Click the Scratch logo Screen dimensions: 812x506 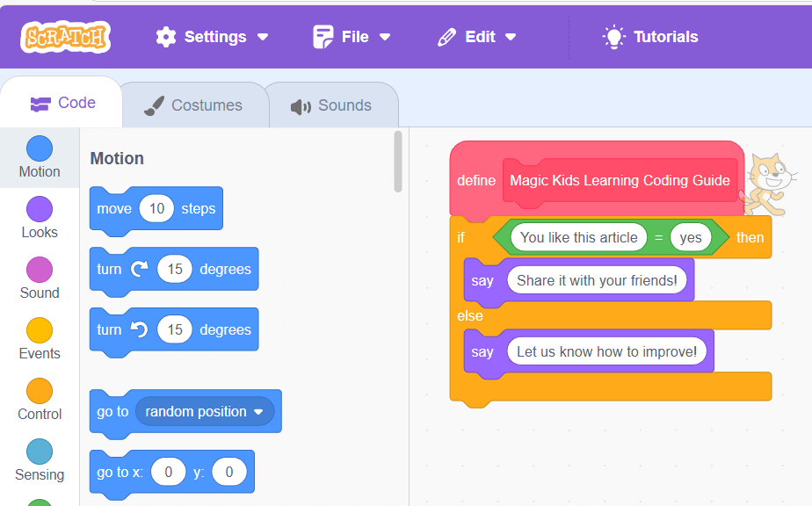65,37
